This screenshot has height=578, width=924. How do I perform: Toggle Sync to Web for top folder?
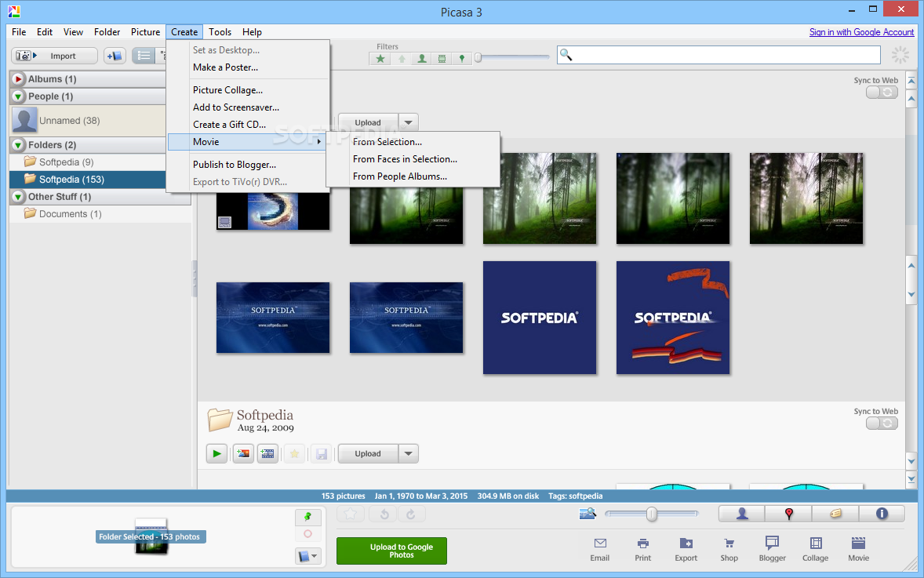click(882, 93)
